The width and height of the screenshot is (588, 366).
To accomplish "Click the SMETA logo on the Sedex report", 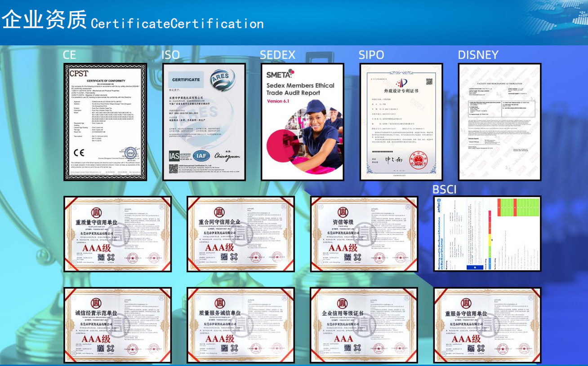I will point(280,74).
